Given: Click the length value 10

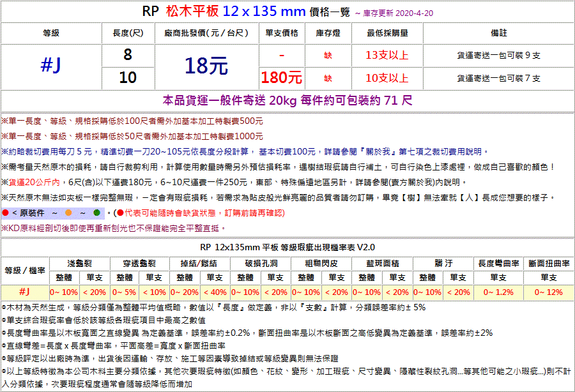Looking at the screenshot, I should [x=128, y=78].
